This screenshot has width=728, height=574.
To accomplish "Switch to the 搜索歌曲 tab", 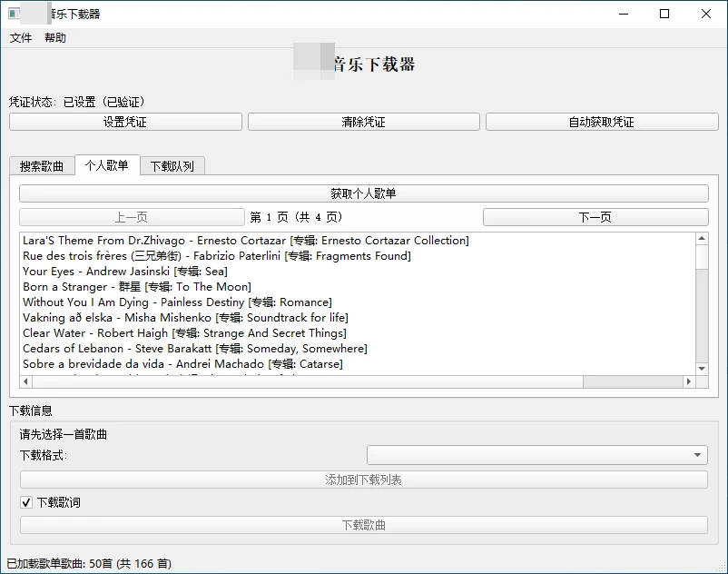I will [x=42, y=166].
